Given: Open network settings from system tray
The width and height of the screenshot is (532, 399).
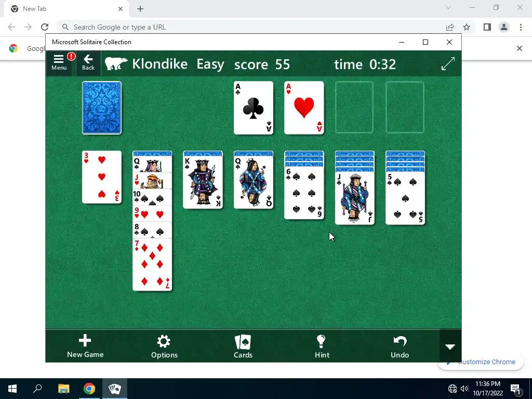Looking at the screenshot, I should point(453,389).
